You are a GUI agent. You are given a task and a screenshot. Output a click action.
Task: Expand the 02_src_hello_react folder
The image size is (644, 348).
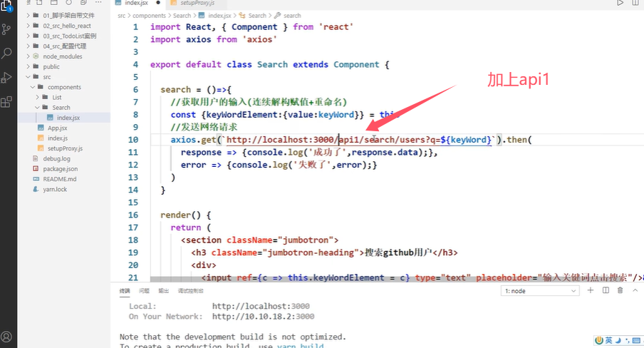tap(63, 26)
